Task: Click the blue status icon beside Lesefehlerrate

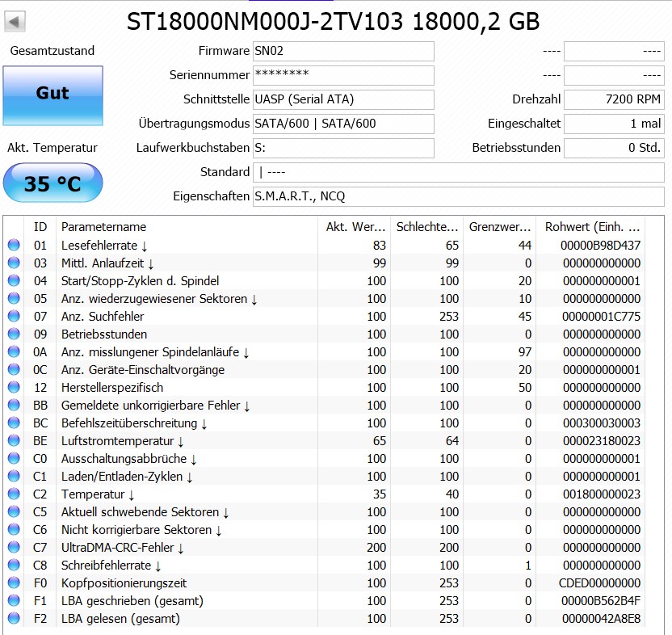Action: pos(14,246)
